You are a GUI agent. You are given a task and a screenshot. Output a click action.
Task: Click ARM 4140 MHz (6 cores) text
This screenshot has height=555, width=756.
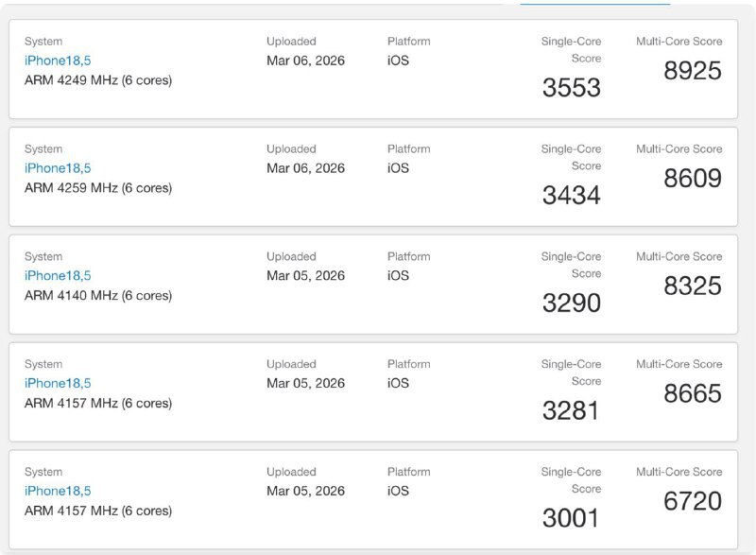pos(98,296)
